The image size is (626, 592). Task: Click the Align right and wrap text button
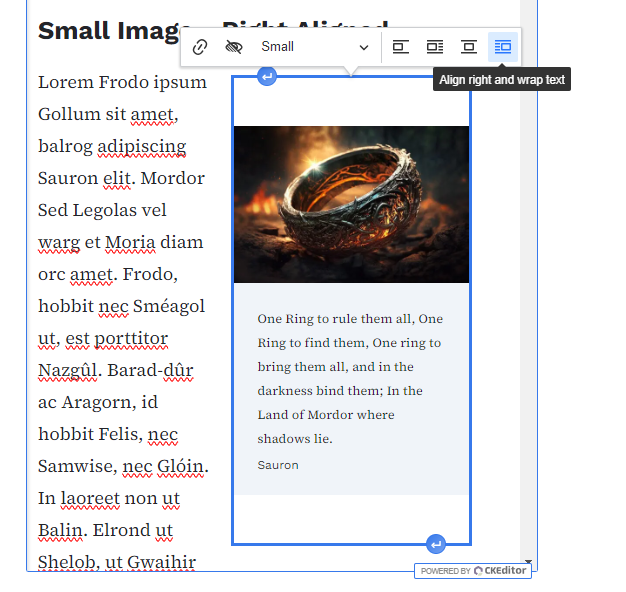[503, 47]
